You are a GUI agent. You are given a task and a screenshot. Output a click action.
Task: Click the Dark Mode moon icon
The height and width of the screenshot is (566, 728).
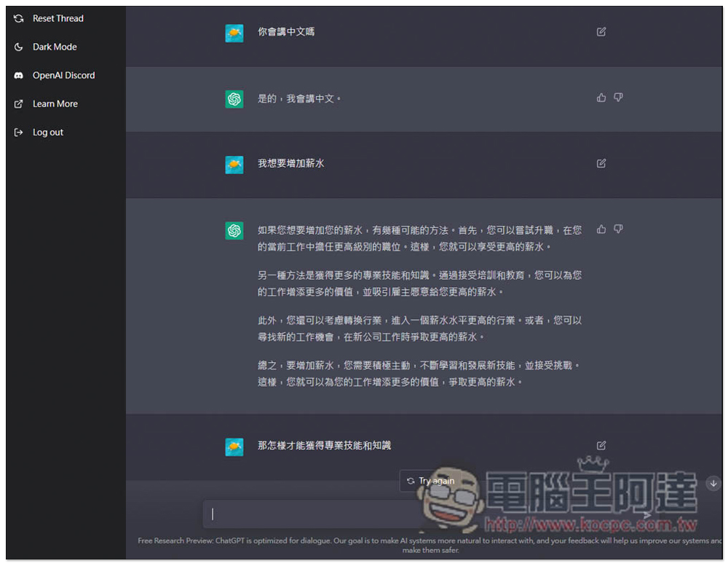coord(19,47)
